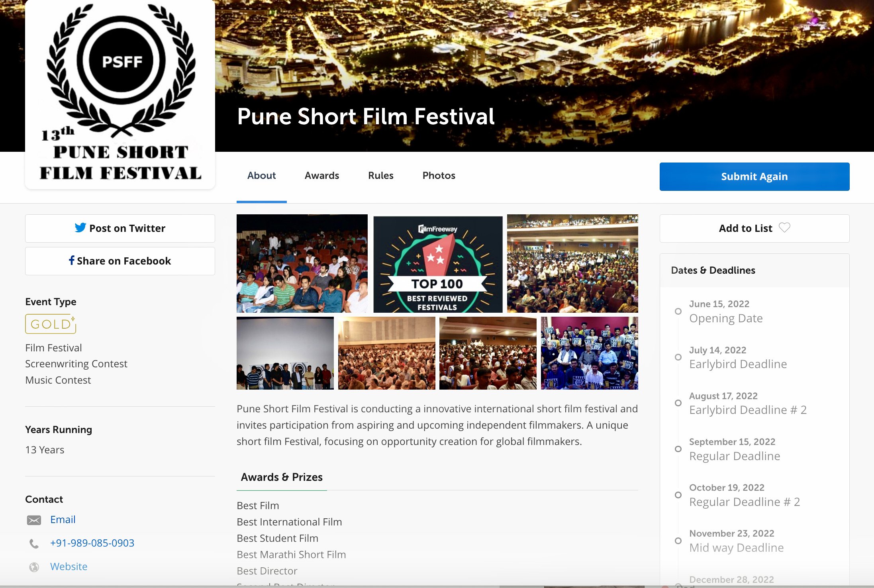Click the heart icon on Add to List
This screenshot has width=874, height=588.
[784, 227]
